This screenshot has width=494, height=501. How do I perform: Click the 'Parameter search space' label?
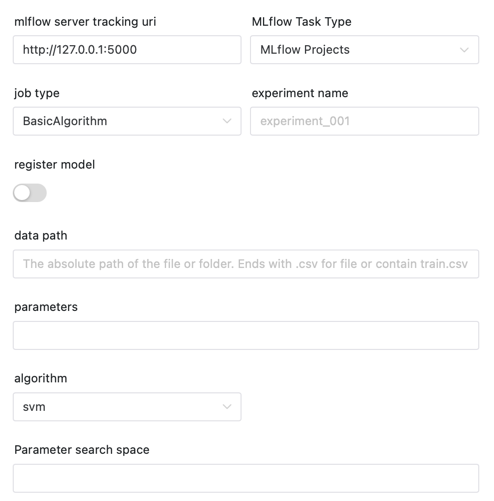pos(82,450)
